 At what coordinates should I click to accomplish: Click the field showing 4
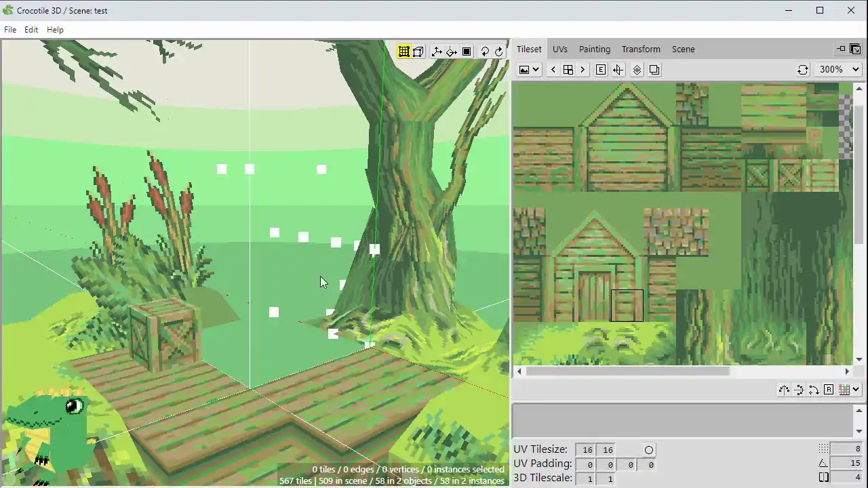tap(846, 477)
